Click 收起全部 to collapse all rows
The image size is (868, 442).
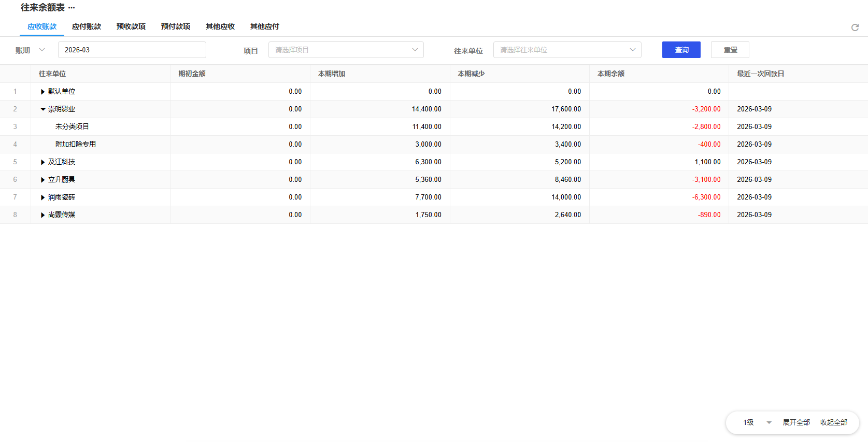833,422
